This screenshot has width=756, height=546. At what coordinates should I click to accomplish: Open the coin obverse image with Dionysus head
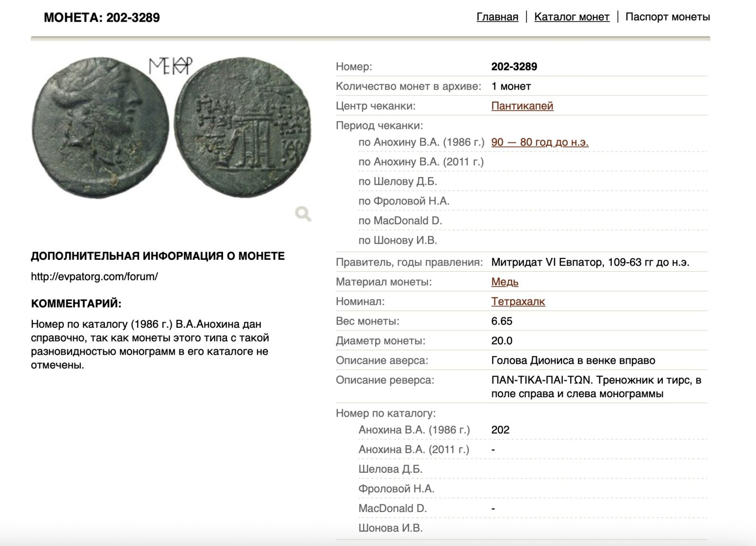[x=100, y=128]
